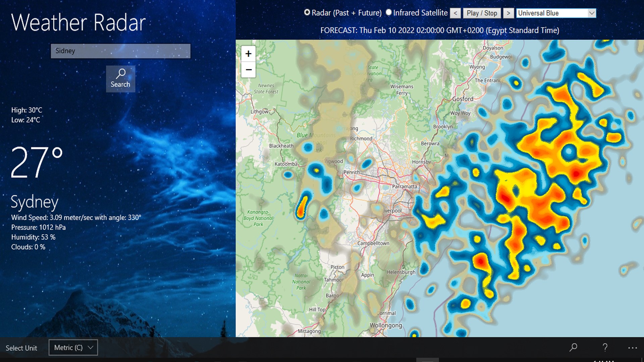Open Help via question mark icon
Image resolution: width=644 pixels, height=362 pixels.
(605, 348)
